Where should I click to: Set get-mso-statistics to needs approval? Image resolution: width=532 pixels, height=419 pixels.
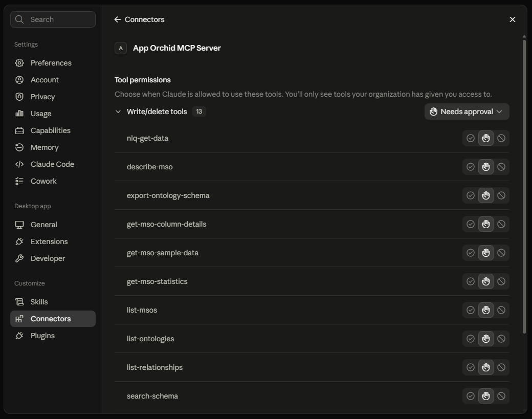tap(486, 281)
